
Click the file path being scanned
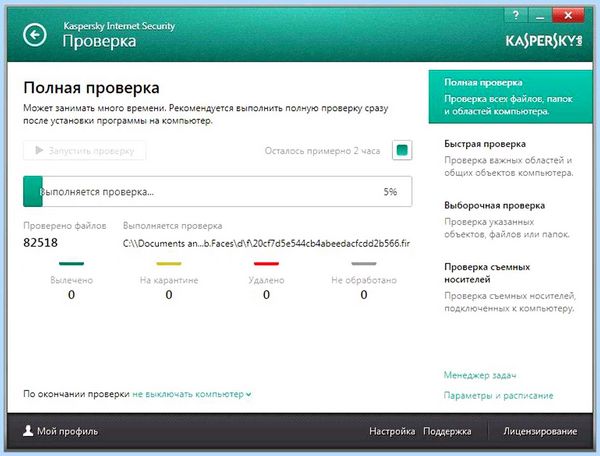266,243
